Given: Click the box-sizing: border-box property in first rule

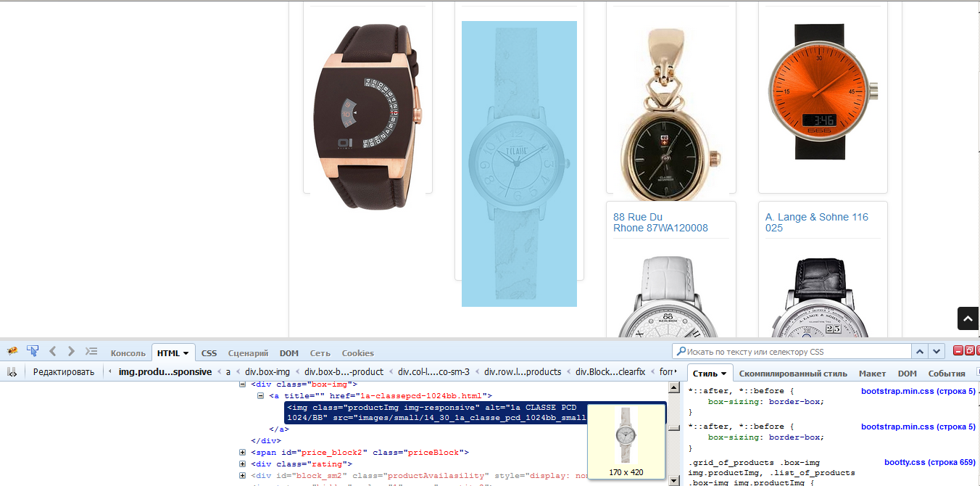Looking at the screenshot, I should (x=766, y=402).
